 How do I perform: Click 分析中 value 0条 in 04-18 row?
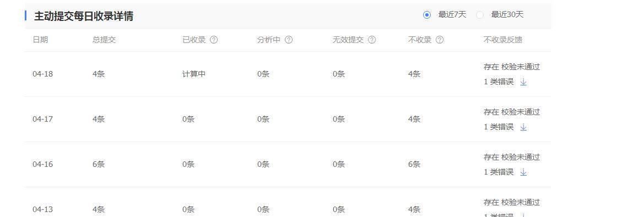pos(263,74)
